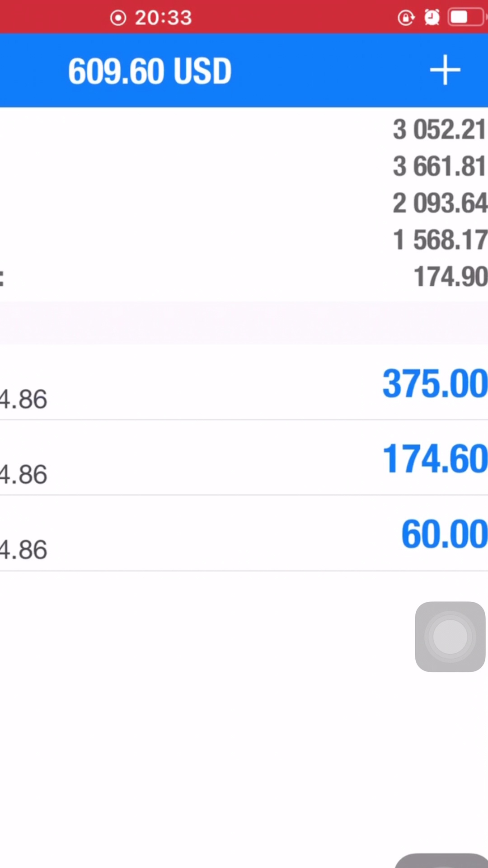
Task: Tap the 4.86 price in the 60.00 row
Action: [23, 550]
